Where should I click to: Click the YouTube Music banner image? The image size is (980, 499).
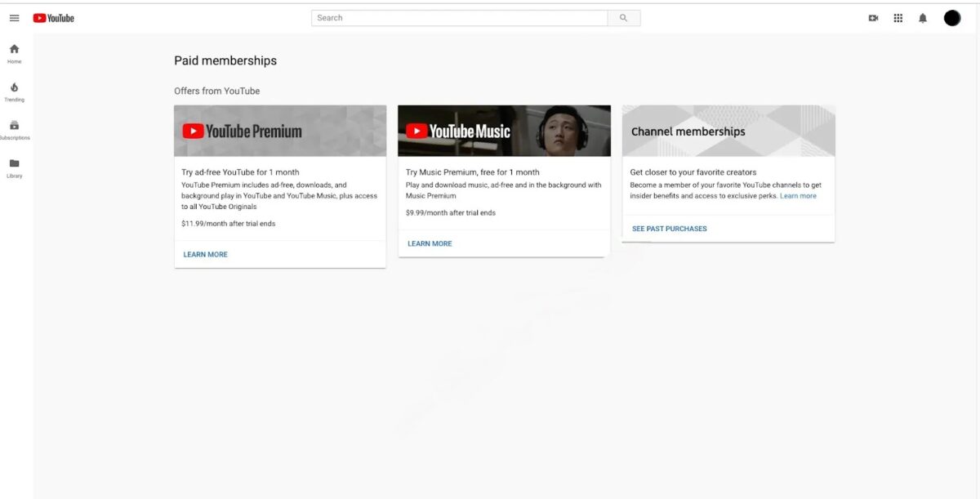pyautogui.click(x=504, y=131)
